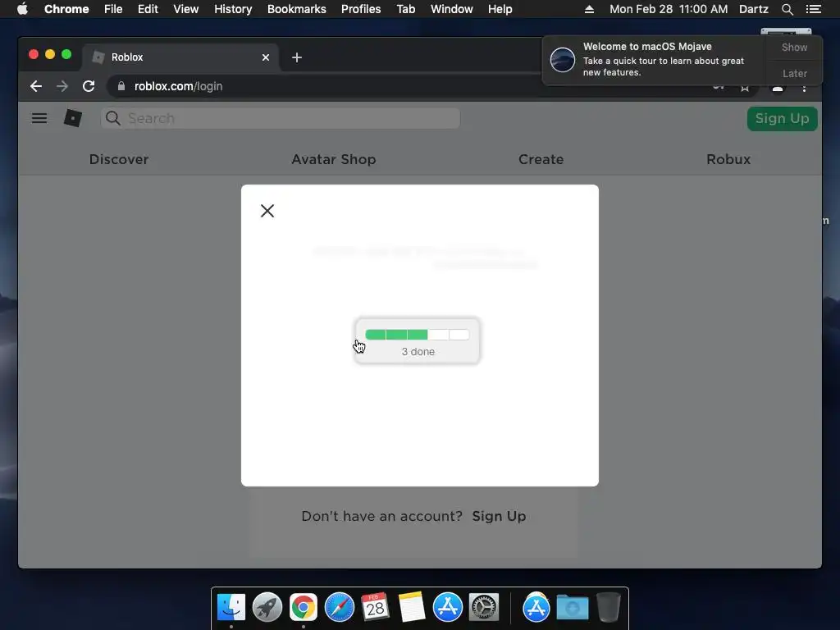The width and height of the screenshot is (840, 630).
Task: Open Notes from the Dock
Action: (412, 607)
